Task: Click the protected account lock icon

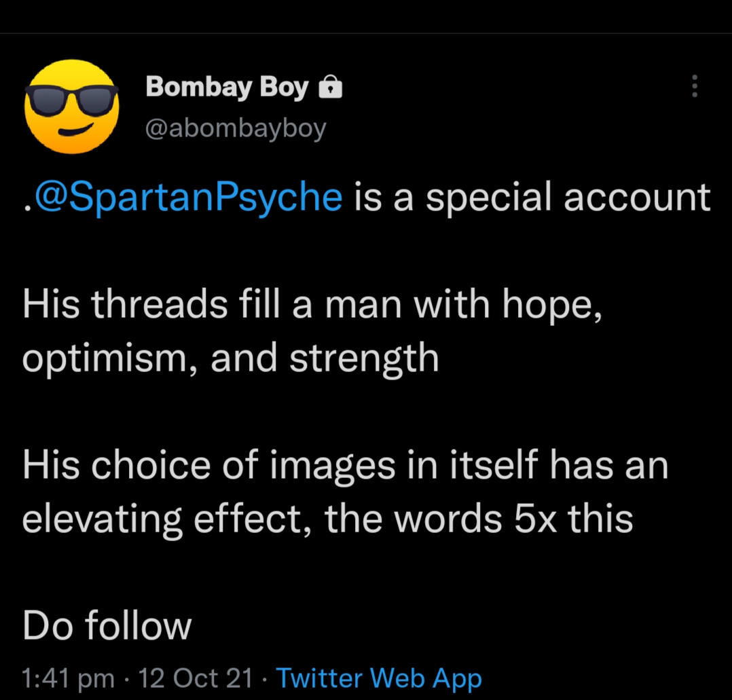Action: click(x=331, y=88)
